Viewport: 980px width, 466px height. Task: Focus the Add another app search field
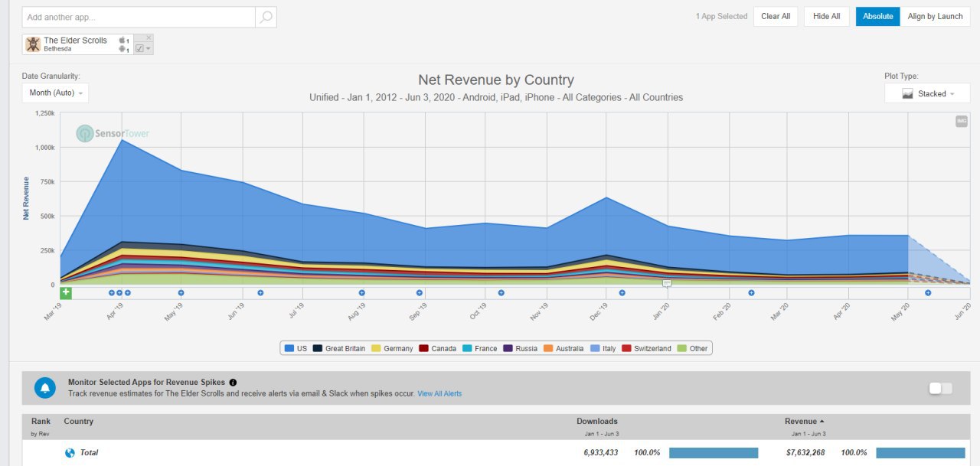[139, 17]
